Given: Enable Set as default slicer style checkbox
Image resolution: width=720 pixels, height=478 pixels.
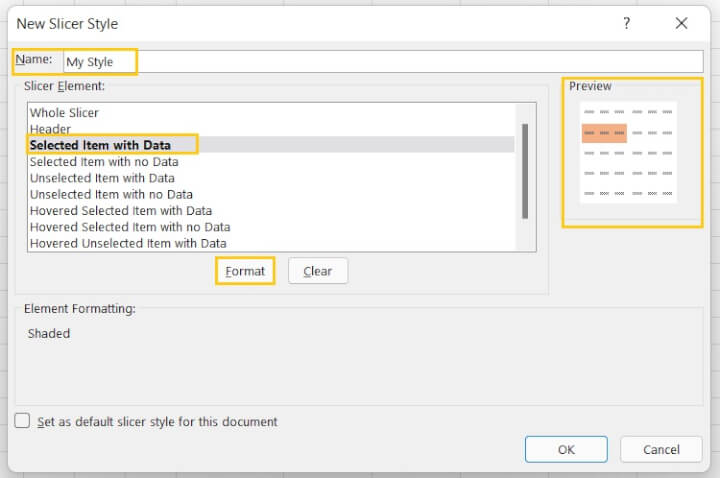Looking at the screenshot, I should [x=23, y=421].
